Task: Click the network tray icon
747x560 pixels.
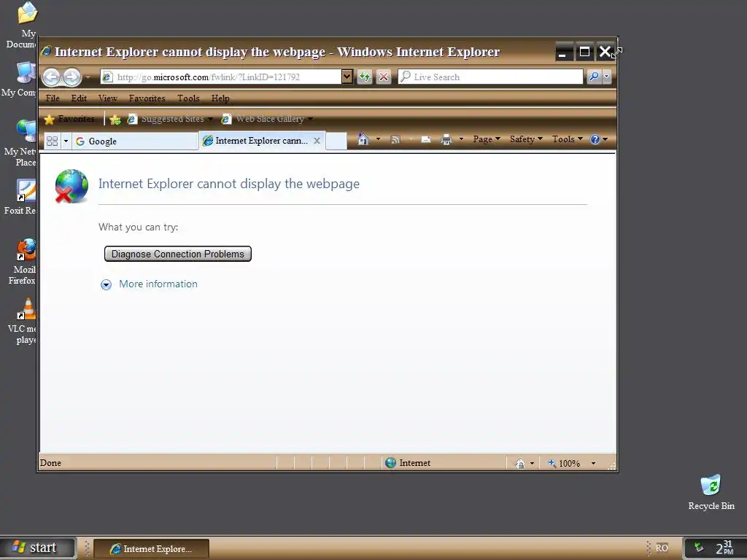Action: [699, 548]
